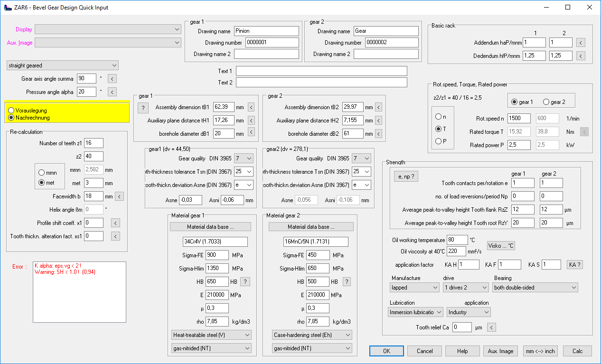Expand the Manufacture 'lapped' dropdown
This screenshot has width=601, height=364.
click(415, 287)
